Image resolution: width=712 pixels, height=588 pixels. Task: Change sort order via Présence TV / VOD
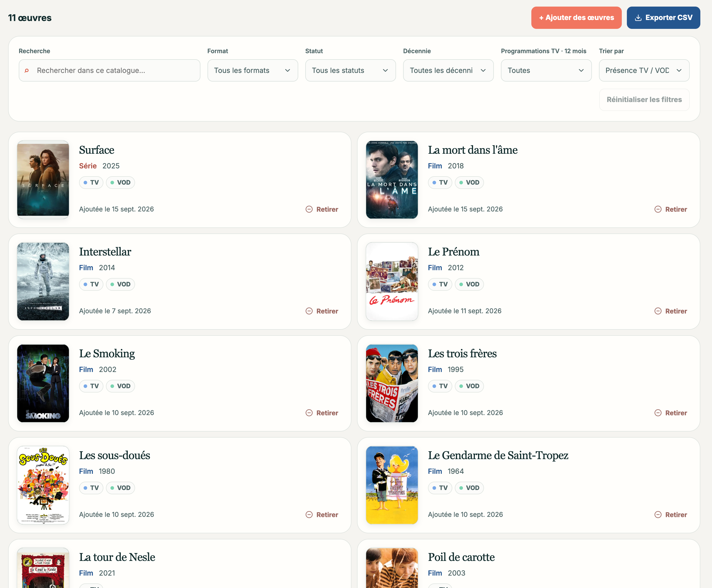(x=644, y=70)
